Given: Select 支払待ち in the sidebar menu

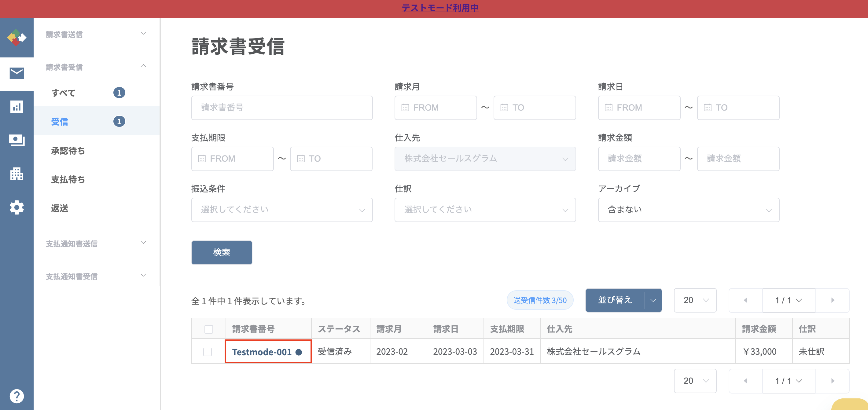Looking at the screenshot, I should coord(97,179).
